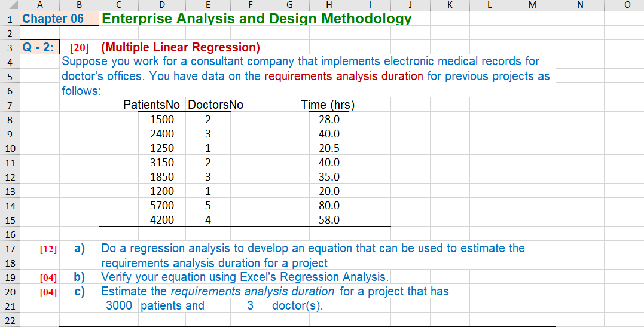Select the time value 80.0
Image resolution: width=644 pixels, height=327 pixels.
pyautogui.click(x=329, y=206)
